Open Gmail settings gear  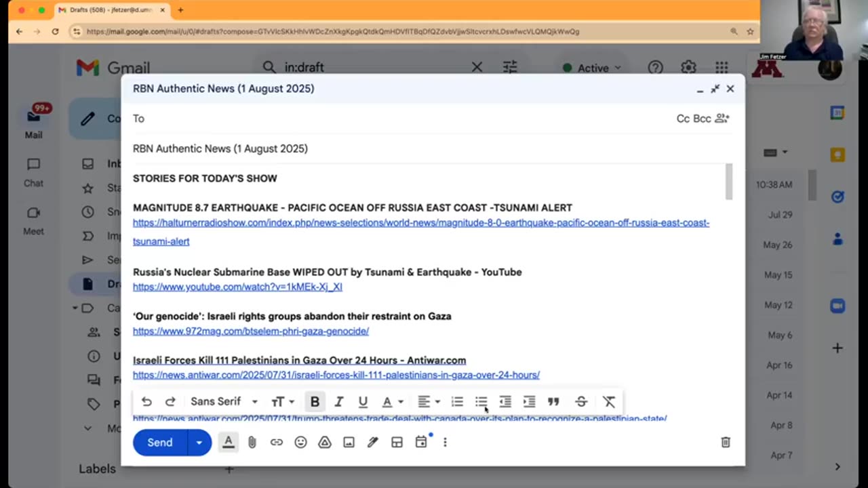click(x=688, y=68)
